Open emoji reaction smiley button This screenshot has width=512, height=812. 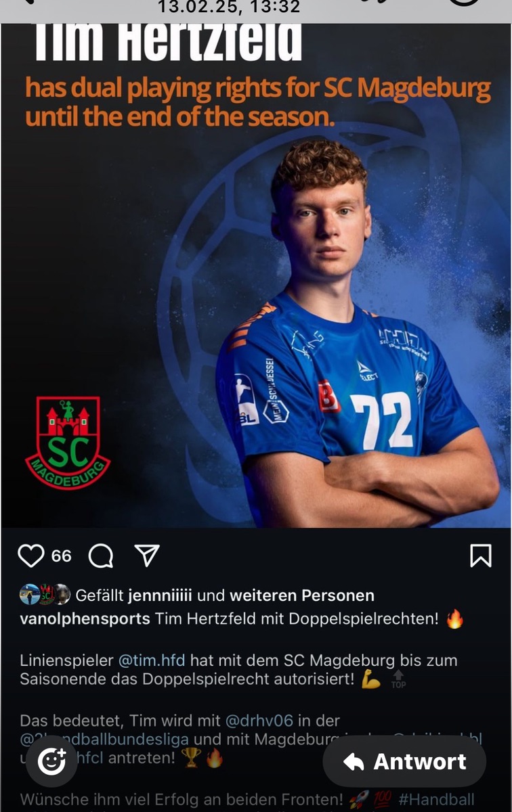click(51, 762)
